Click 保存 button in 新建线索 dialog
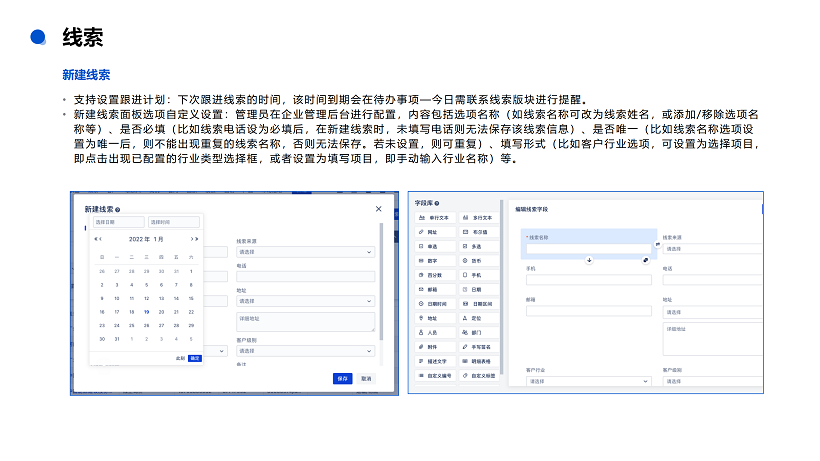Screen dimensions: 820x461 click(343, 378)
